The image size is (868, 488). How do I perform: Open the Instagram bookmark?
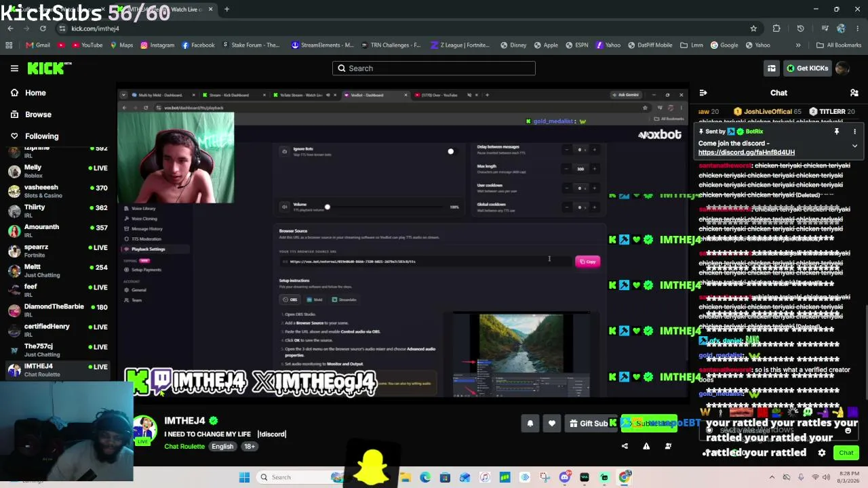(x=157, y=45)
